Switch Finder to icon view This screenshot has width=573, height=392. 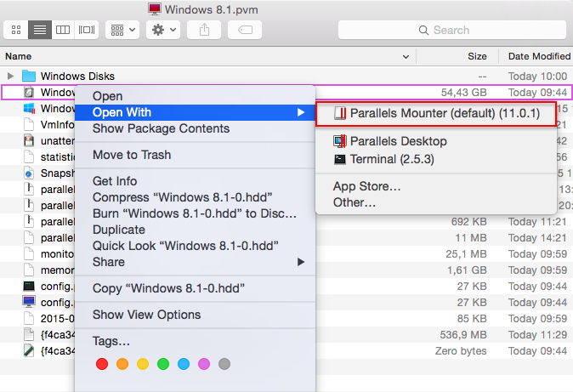click(x=16, y=30)
